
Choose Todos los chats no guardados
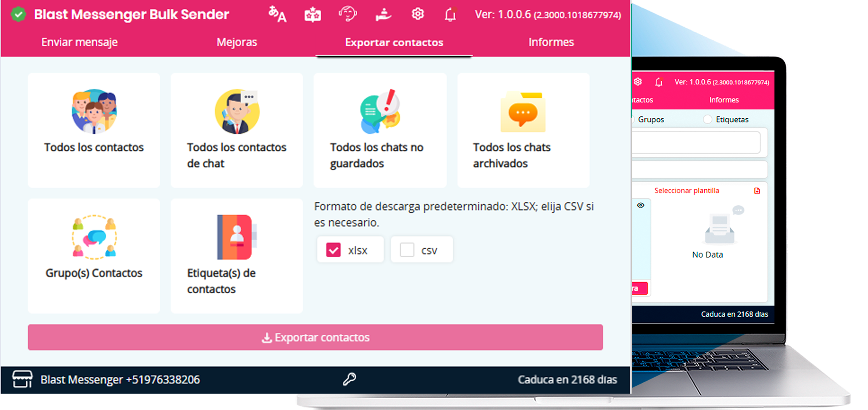tap(380, 130)
